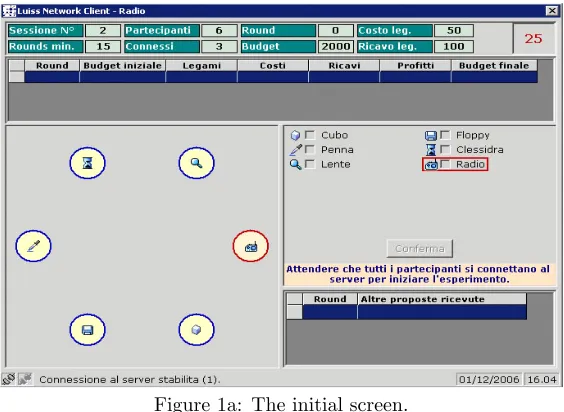Tick the Clessidra checkbox
564x412 pixels.
click(445, 149)
